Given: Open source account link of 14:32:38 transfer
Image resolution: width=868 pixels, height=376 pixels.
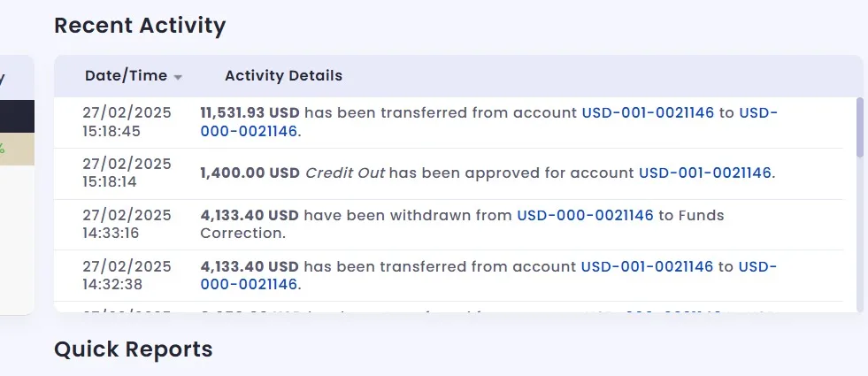Looking at the screenshot, I should pos(647,267).
